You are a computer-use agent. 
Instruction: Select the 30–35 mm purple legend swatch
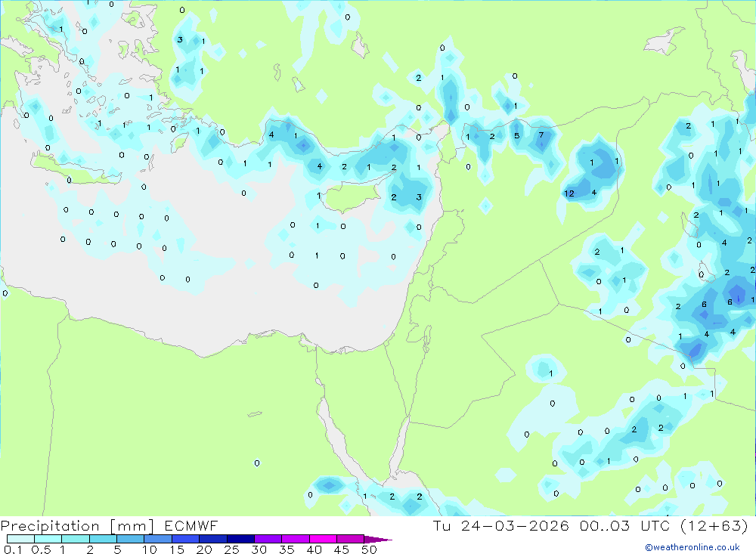[x=268, y=539]
